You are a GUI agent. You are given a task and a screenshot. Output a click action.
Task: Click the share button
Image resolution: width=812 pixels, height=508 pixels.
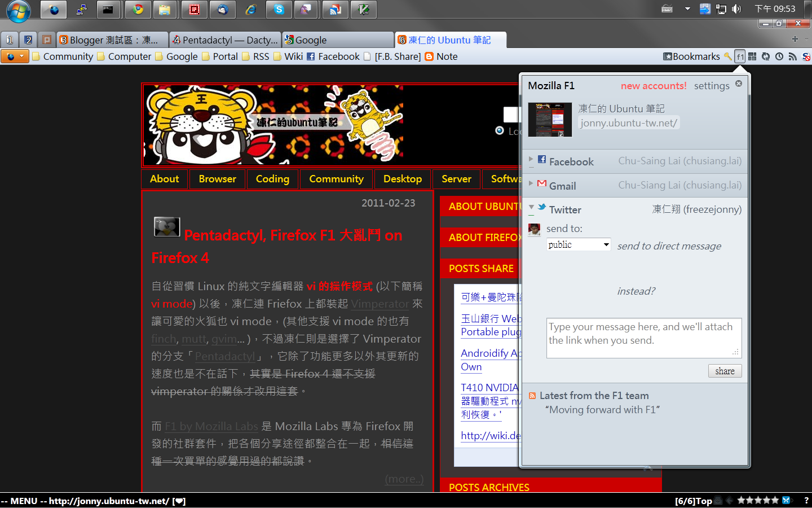pos(725,371)
